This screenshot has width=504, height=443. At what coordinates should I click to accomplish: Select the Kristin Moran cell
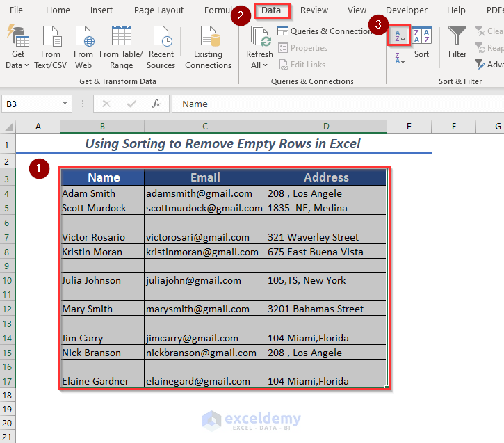point(102,252)
